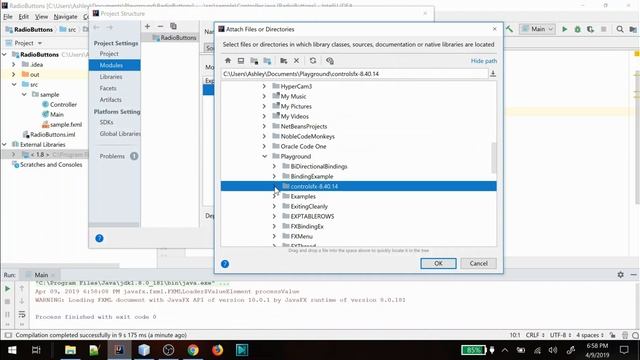
Task: Select Libraries in Project Settings
Action: click(x=111, y=77)
